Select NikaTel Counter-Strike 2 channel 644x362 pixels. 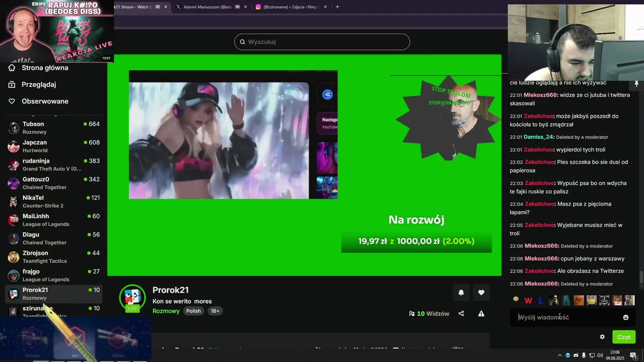53,202
